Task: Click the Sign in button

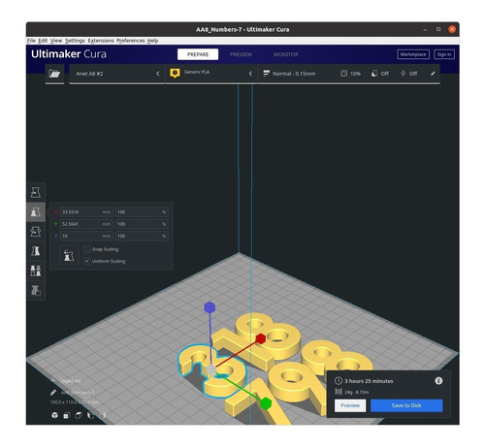Action: (444, 54)
